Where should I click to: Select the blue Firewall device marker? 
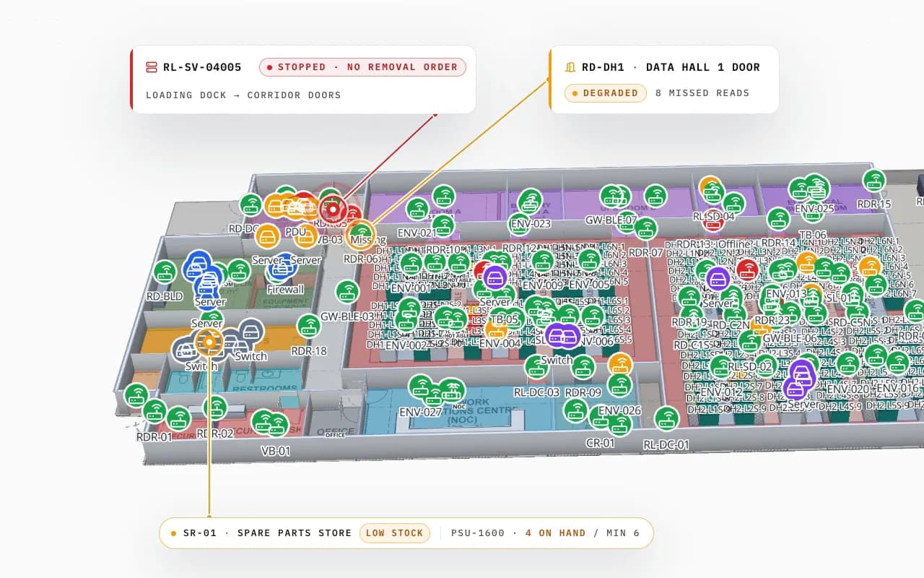coord(282,268)
